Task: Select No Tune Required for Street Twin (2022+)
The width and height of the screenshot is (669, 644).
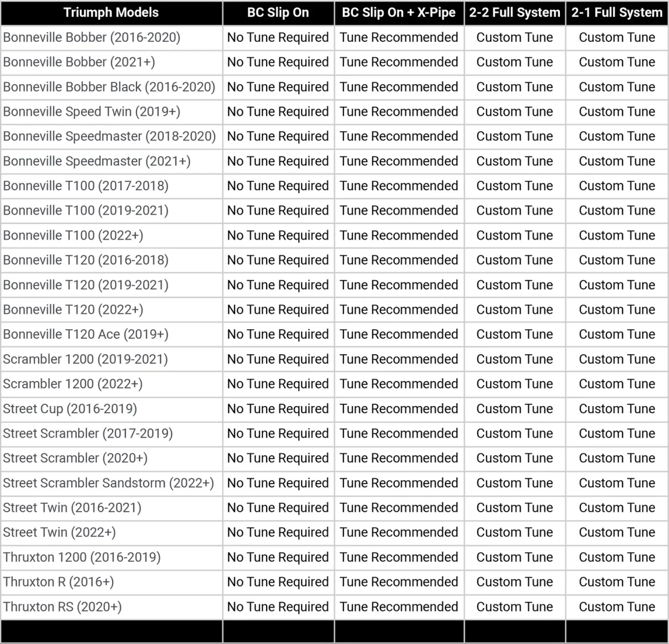Action: tap(278, 532)
